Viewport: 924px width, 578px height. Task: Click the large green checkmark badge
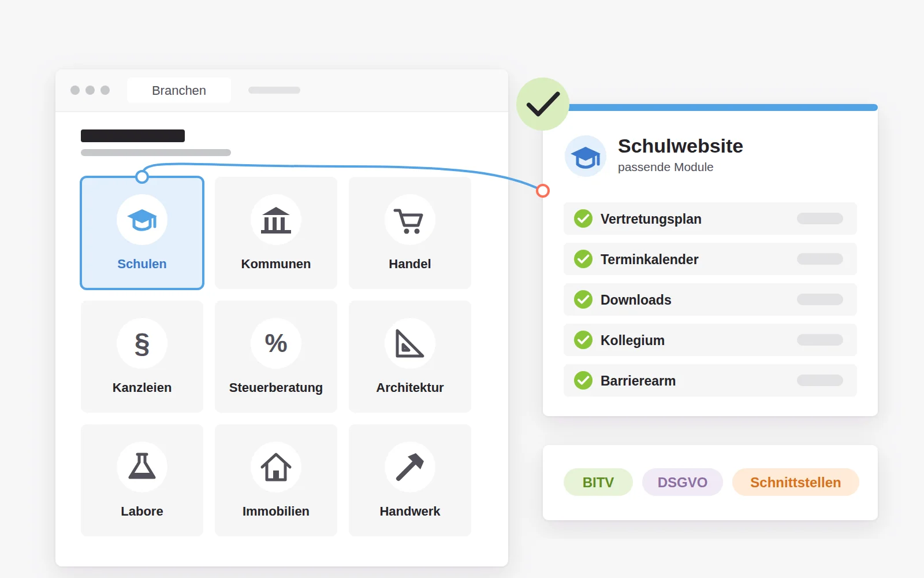point(543,104)
